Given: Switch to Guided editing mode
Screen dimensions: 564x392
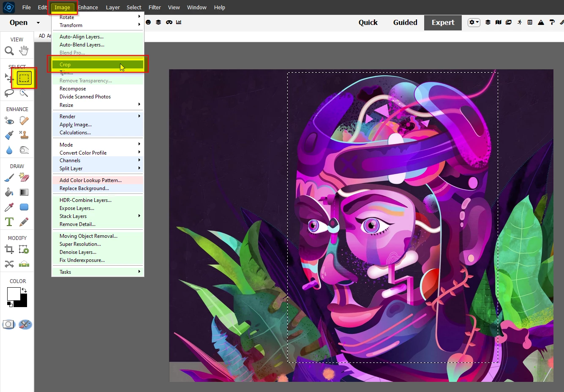Looking at the screenshot, I should 405,23.
